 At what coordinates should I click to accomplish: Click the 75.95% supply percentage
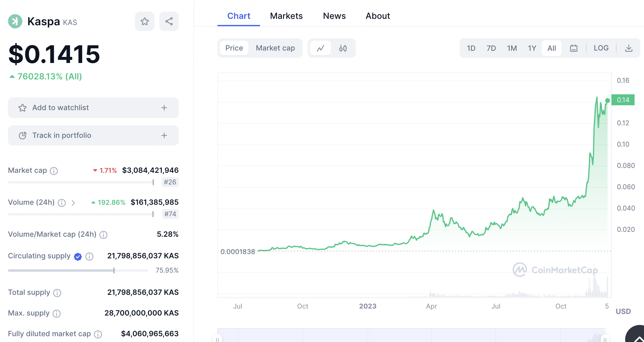167,270
